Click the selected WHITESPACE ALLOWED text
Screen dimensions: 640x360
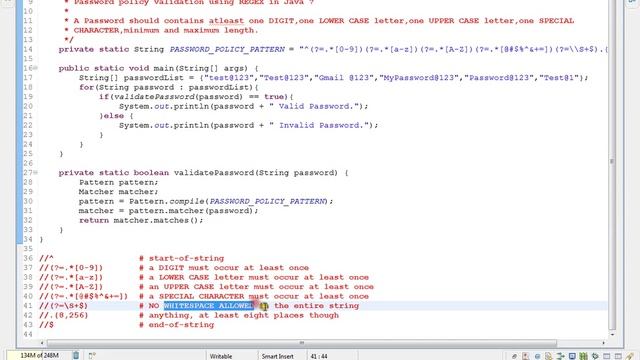click(209, 306)
